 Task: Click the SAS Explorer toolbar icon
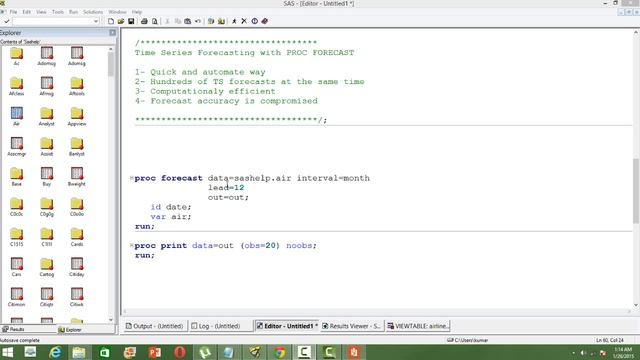pyautogui.click(x=221, y=21)
